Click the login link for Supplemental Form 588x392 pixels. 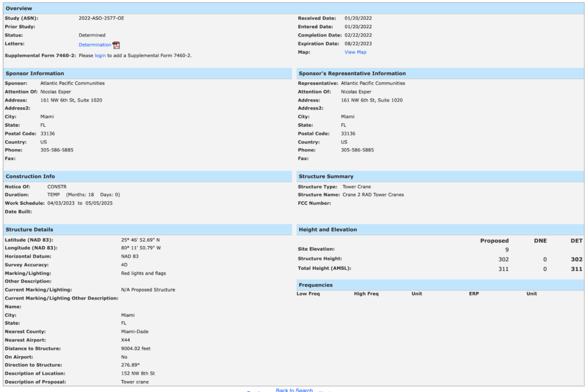(100, 56)
